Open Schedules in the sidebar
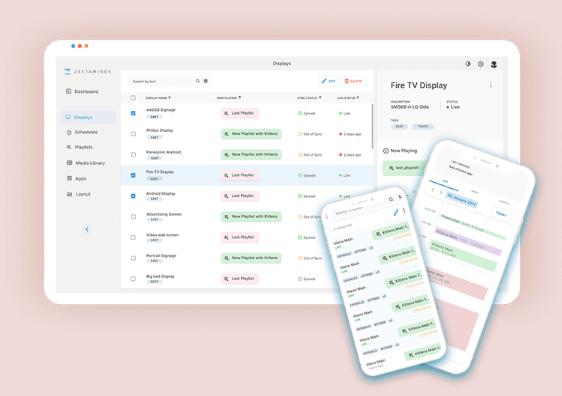 [x=82, y=132]
